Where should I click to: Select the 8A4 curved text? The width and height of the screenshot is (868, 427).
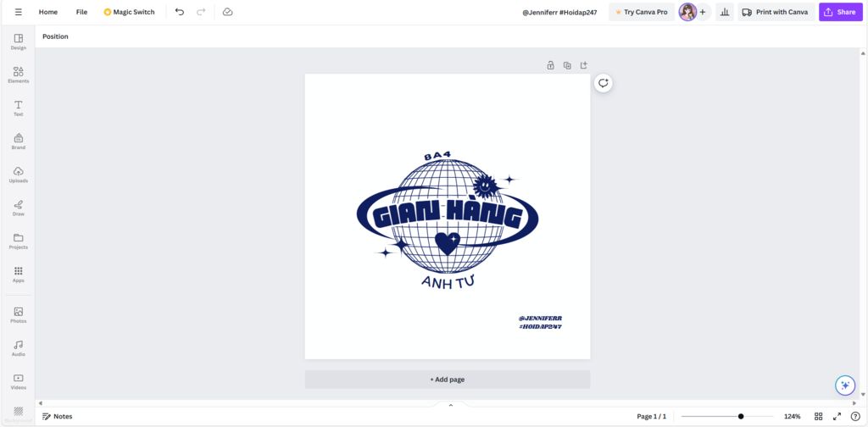coord(437,156)
